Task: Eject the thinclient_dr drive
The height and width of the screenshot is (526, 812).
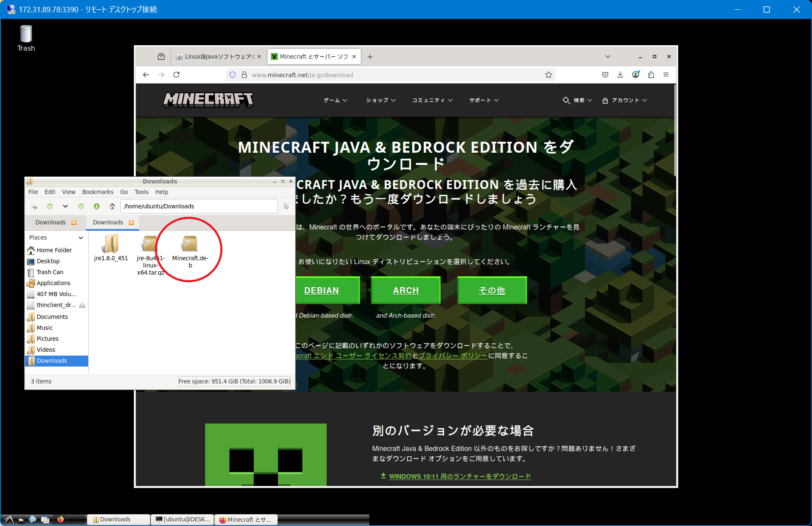Action: (x=82, y=305)
